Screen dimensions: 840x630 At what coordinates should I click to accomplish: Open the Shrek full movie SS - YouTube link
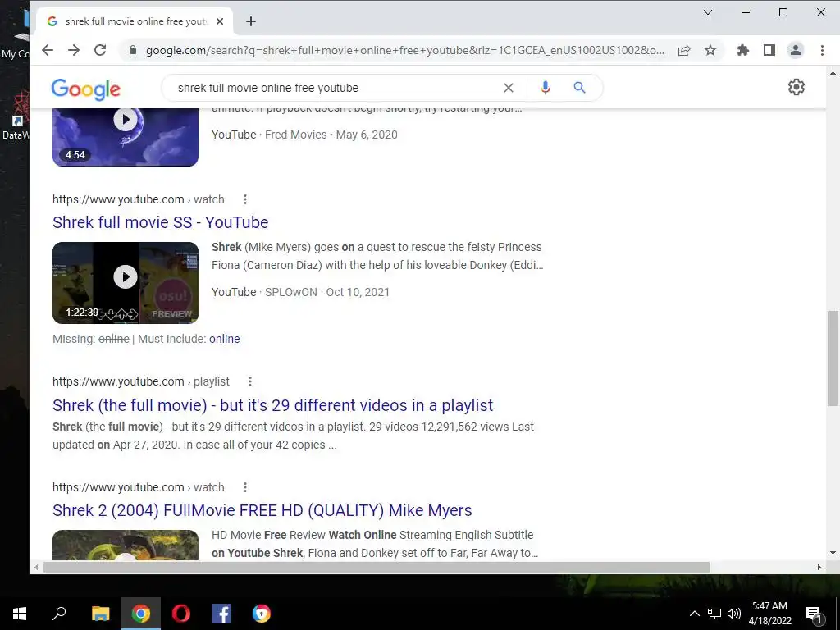(x=160, y=222)
